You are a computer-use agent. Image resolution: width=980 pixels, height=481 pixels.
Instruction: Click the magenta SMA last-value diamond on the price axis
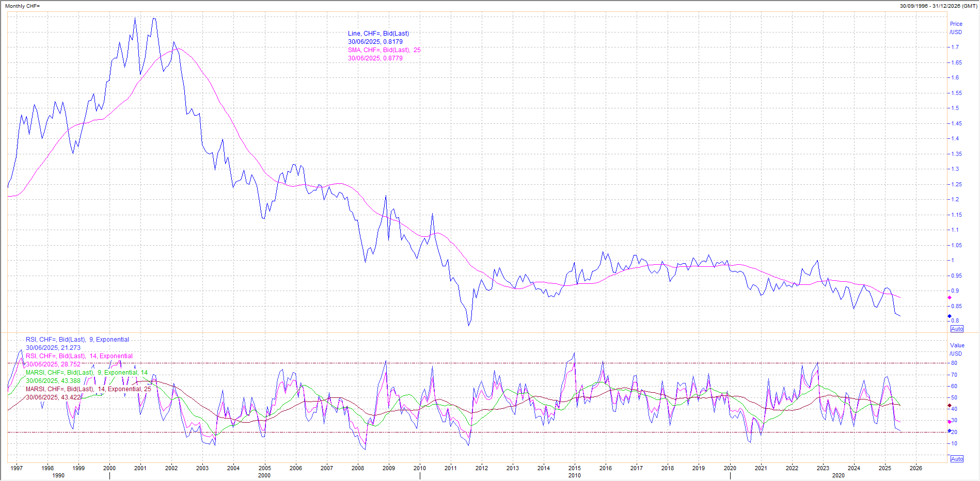point(949,298)
